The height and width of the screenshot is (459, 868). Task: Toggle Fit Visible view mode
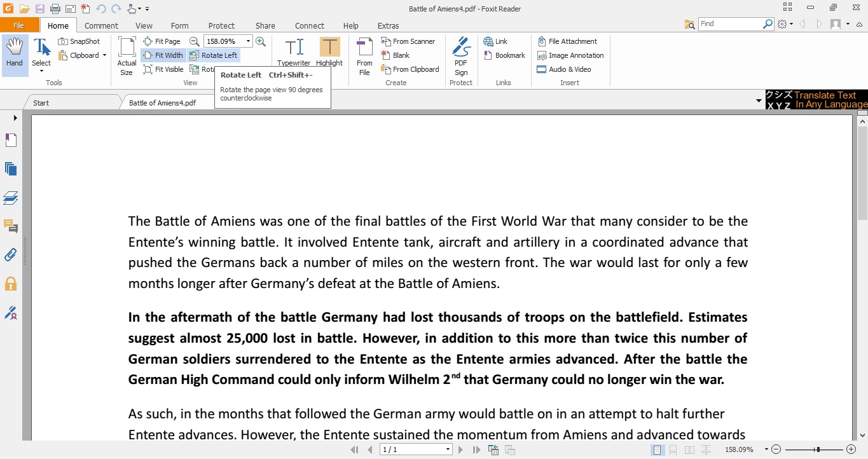(163, 69)
